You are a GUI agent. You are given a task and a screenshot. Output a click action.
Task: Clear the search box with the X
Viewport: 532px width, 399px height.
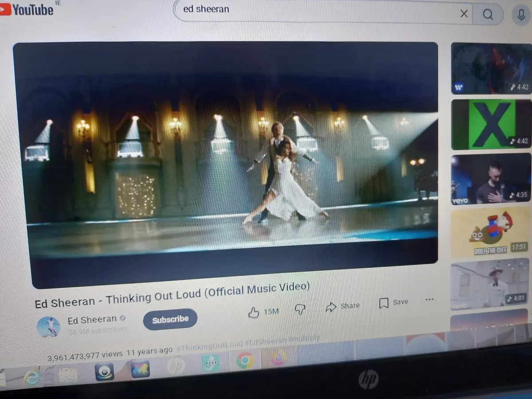coord(464,14)
